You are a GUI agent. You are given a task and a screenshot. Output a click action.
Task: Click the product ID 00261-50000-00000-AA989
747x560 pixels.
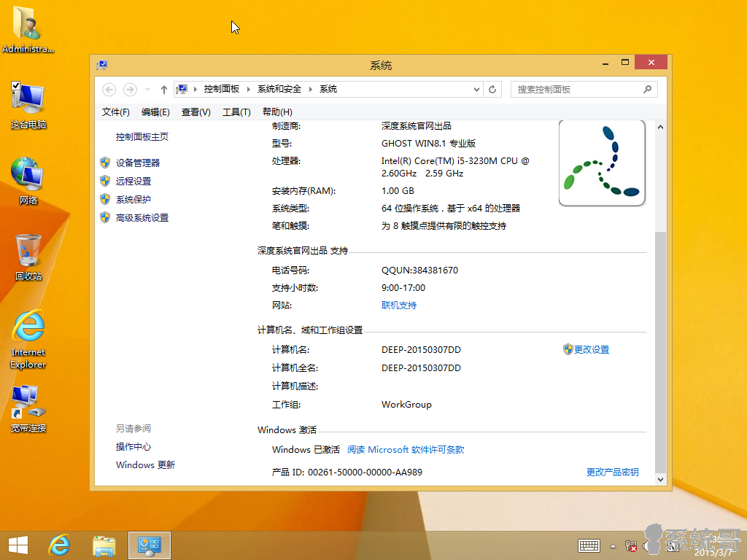click(365, 472)
